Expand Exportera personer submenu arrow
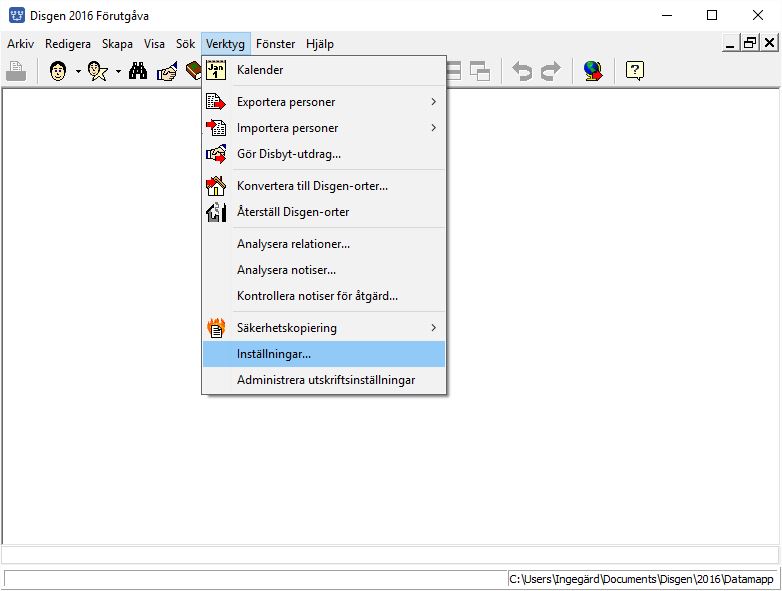 click(433, 102)
